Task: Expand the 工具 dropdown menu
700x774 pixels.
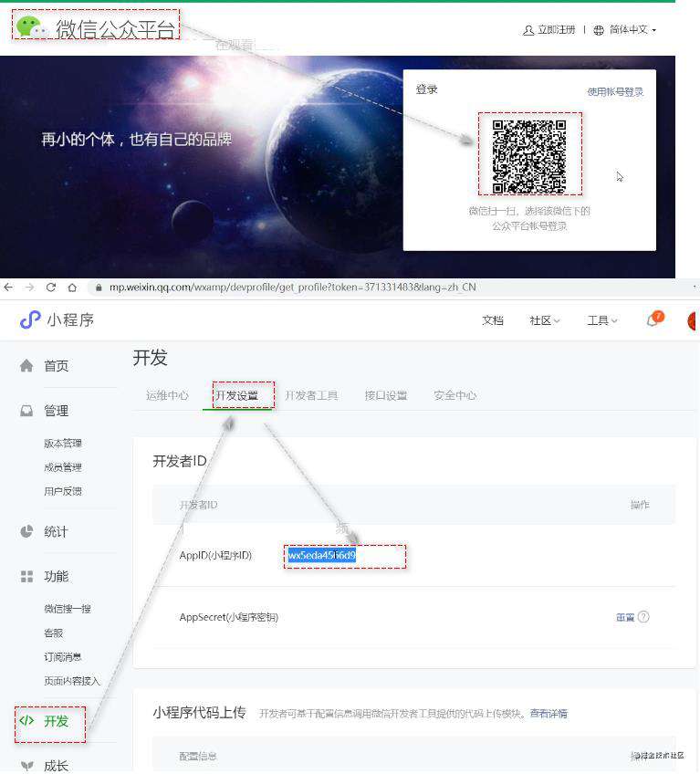Action: [602, 320]
